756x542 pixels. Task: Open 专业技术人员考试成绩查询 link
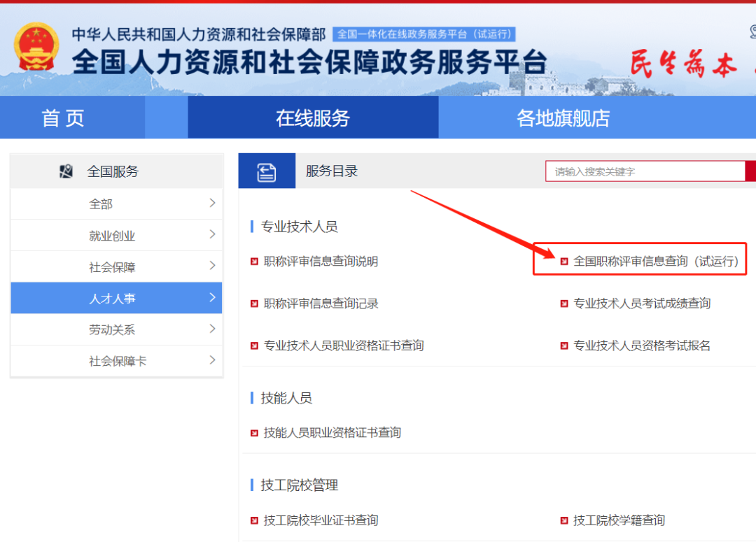[x=642, y=304]
